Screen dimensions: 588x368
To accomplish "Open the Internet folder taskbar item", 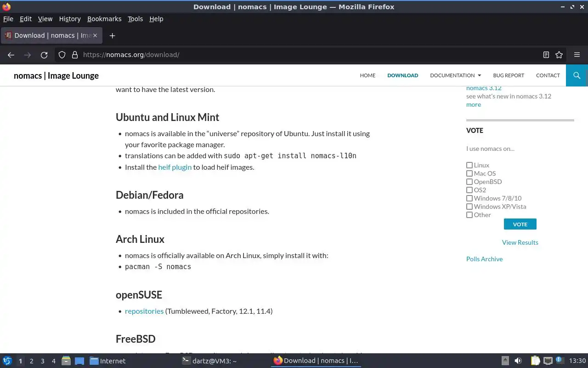I will [x=107, y=361].
